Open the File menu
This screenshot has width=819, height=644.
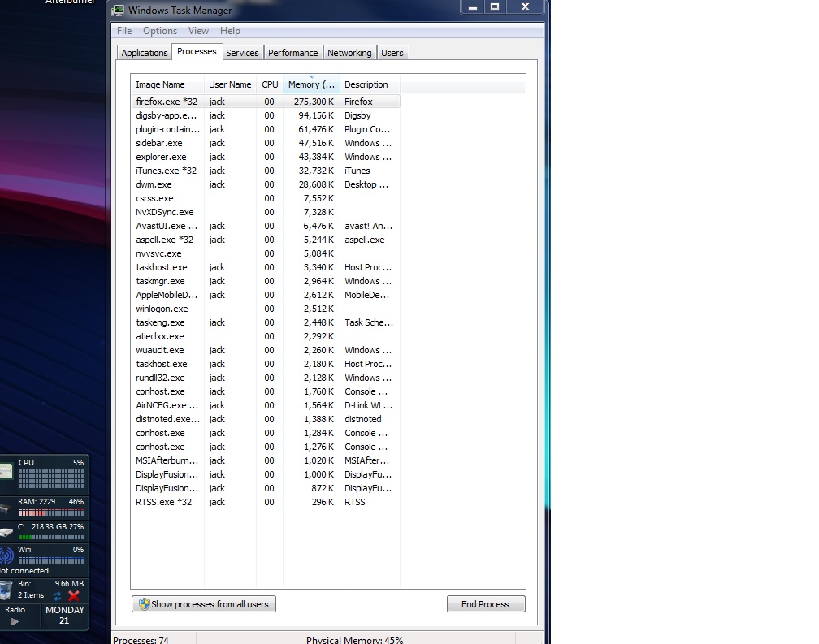124,31
